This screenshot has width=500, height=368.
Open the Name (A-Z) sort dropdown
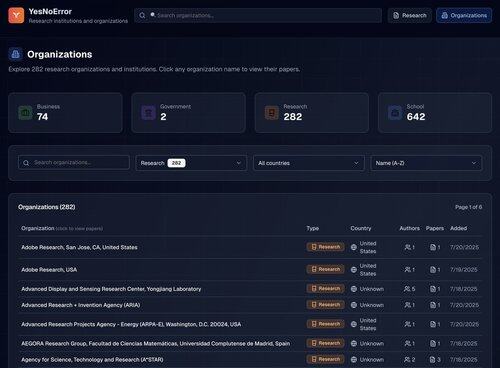click(x=426, y=163)
